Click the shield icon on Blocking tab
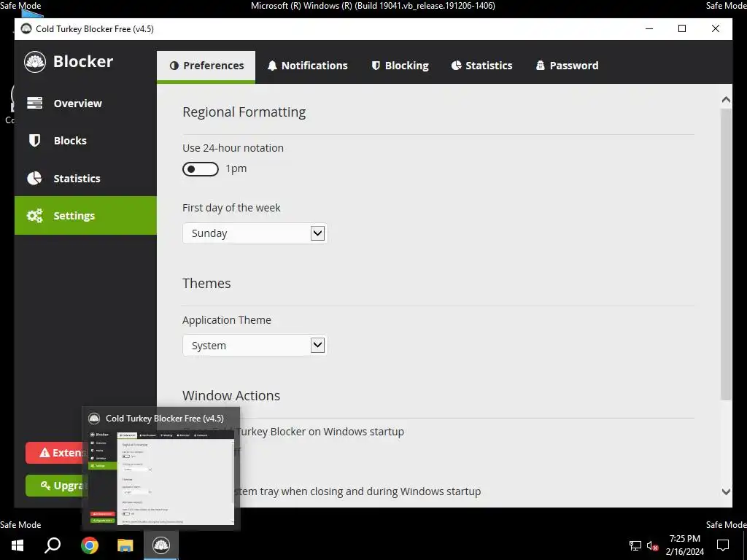747x560 pixels. tap(376, 66)
